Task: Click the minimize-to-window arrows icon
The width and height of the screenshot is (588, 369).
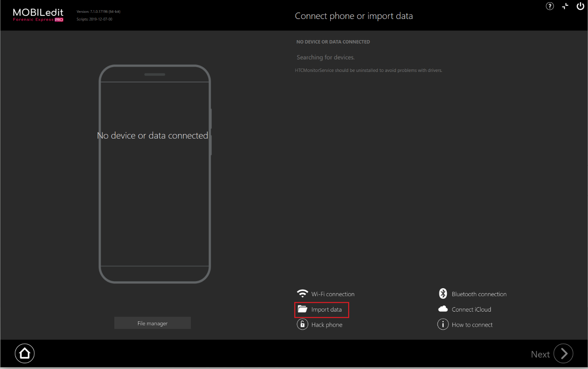Action: 565,6
